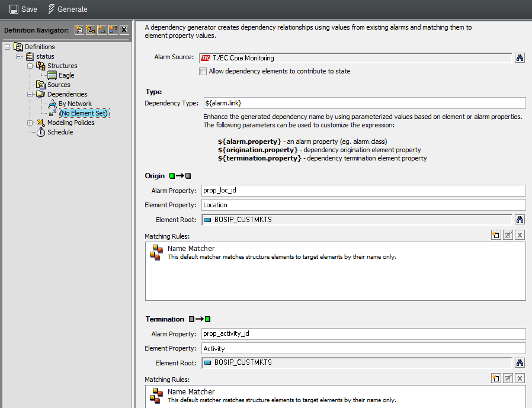Click the Origin section heading
This screenshot has height=408, width=532.
point(155,176)
